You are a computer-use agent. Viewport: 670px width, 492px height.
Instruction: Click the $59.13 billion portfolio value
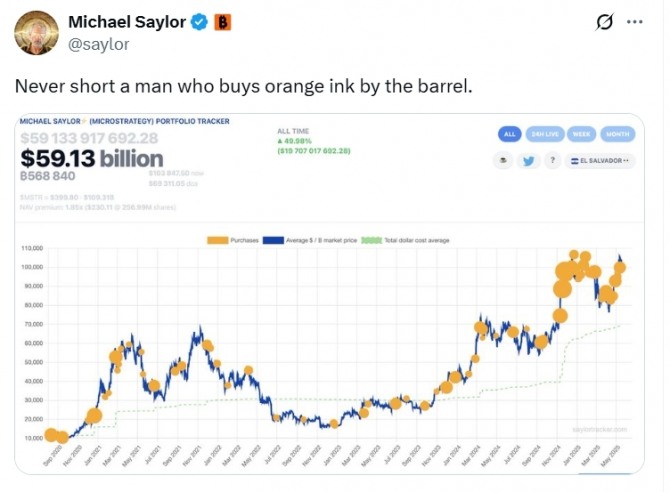[x=92, y=159]
